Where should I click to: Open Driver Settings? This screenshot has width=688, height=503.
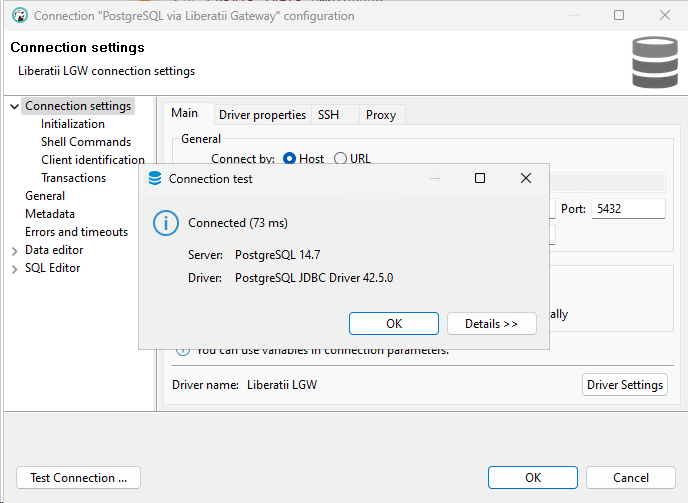[x=625, y=384]
